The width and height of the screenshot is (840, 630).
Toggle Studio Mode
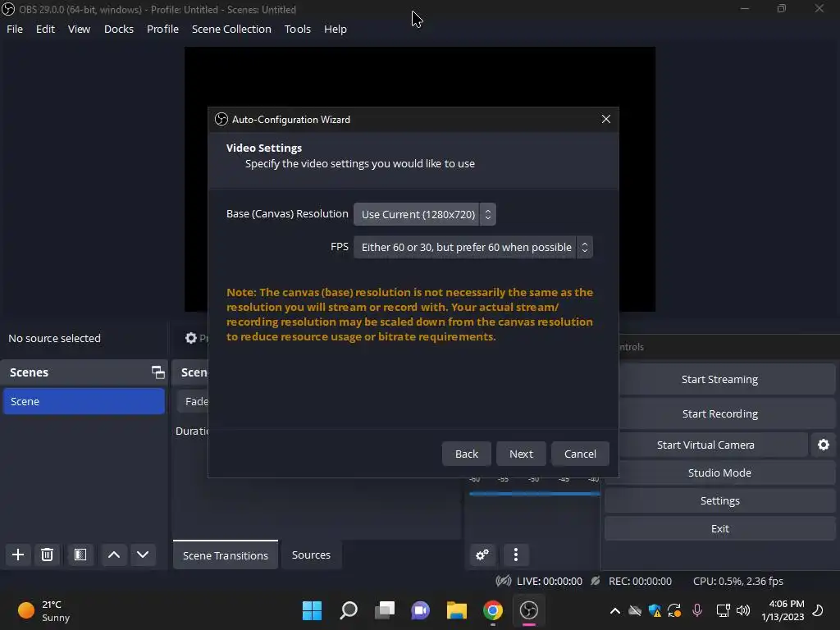(720, 472)
